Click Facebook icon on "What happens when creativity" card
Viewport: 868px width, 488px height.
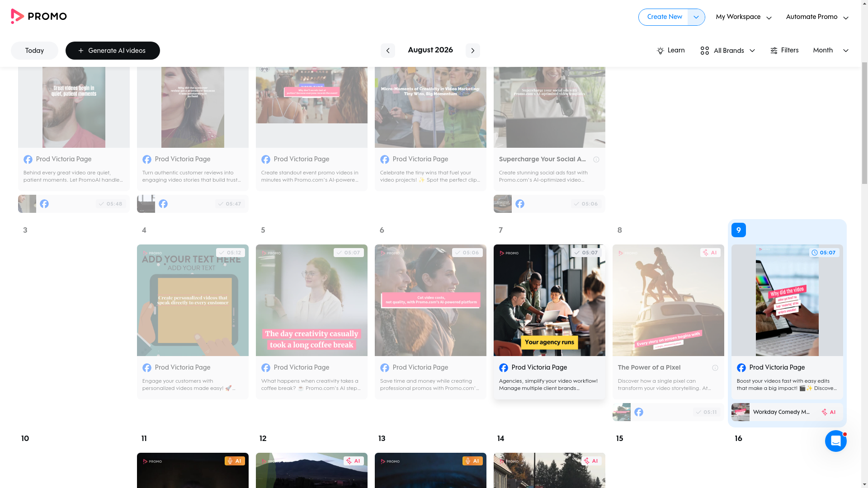[x=266, y=368]
